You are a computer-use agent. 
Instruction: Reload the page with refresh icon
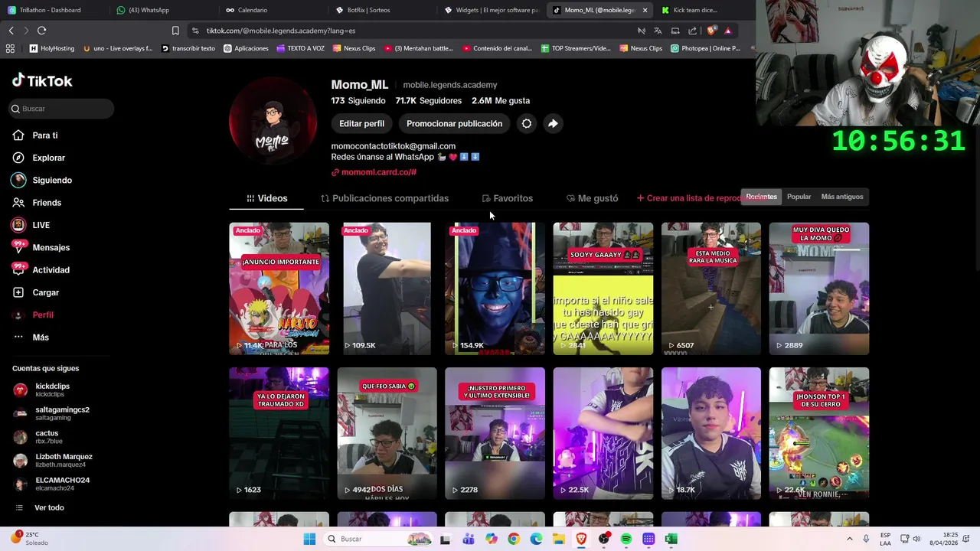point(41,31)
